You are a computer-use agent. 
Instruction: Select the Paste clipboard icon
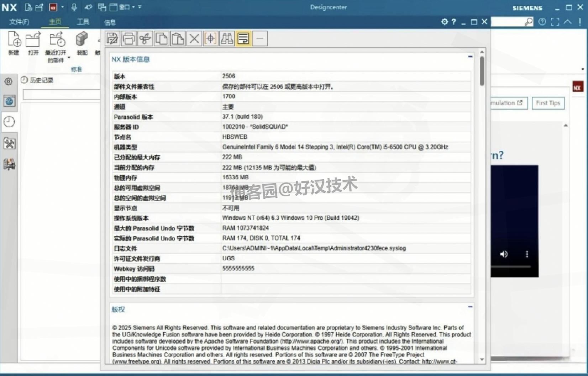(x=178, y=38)
